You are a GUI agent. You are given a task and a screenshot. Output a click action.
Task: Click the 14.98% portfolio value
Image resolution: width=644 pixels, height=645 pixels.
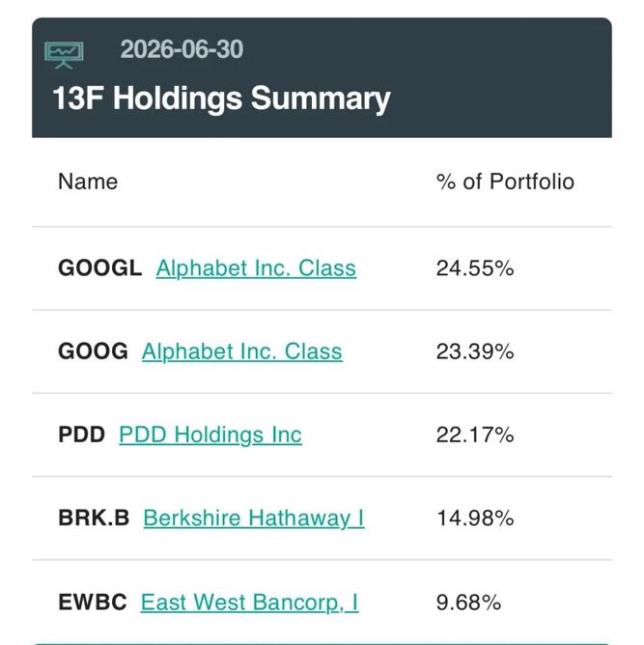click(x=475, y=519)
